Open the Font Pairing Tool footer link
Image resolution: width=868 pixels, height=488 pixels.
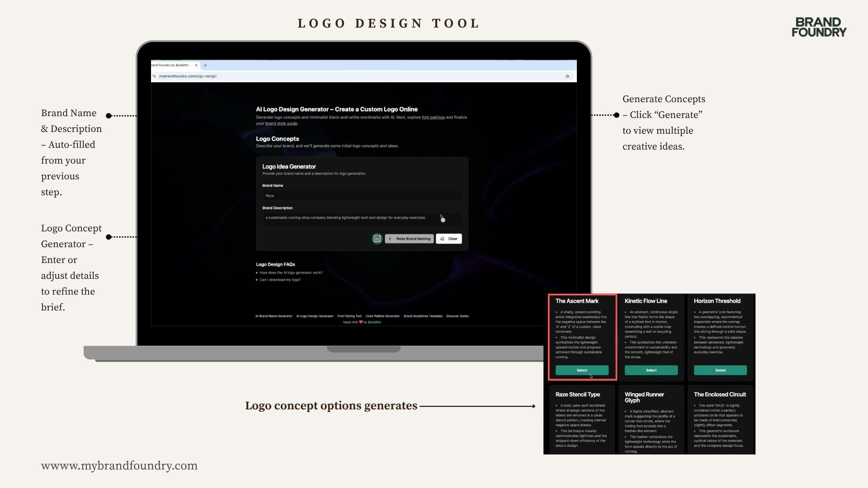coord(349,316)
